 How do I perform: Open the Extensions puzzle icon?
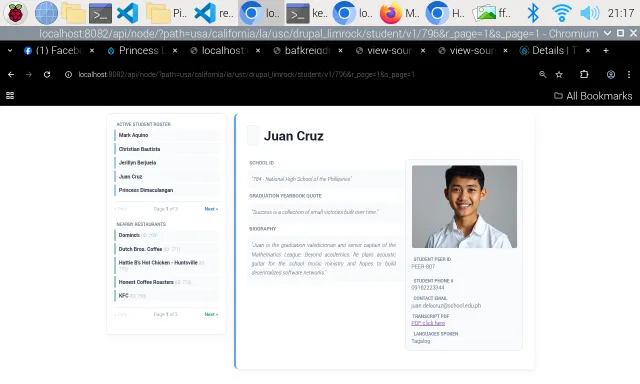pos(584,74)
